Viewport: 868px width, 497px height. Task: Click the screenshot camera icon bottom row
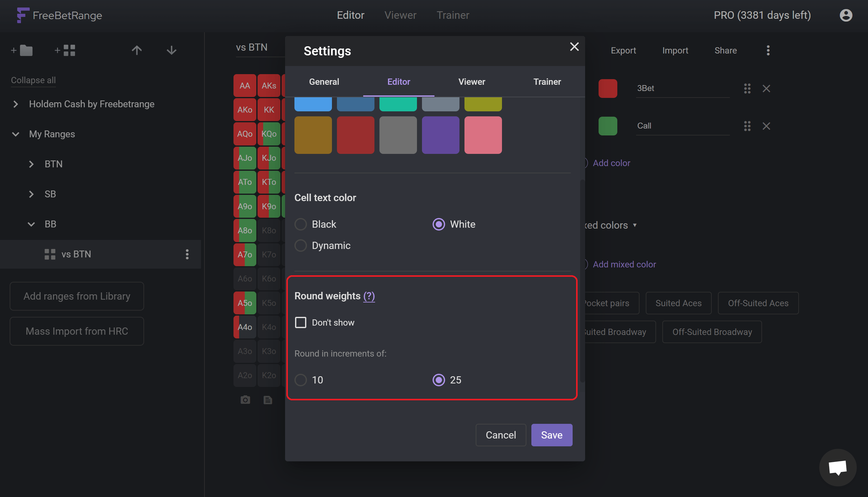(245, 400)
